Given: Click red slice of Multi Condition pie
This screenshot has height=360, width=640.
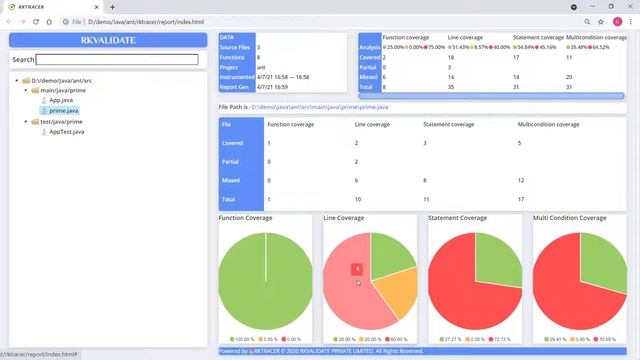Looking at the screenshot, I should click(x=563, y=298).
